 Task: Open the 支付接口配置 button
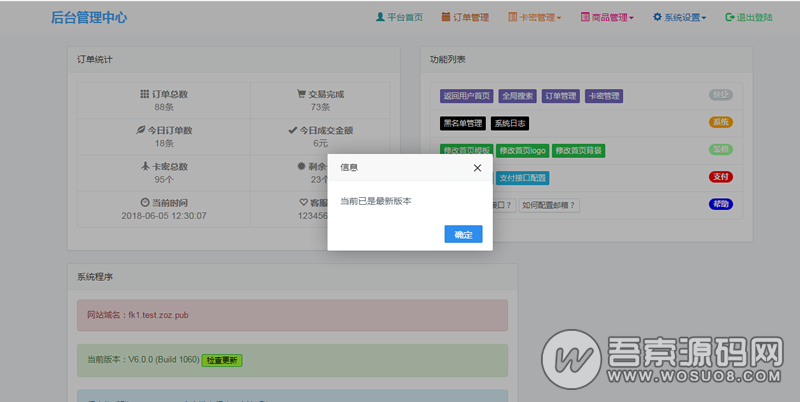pos(522,178)
